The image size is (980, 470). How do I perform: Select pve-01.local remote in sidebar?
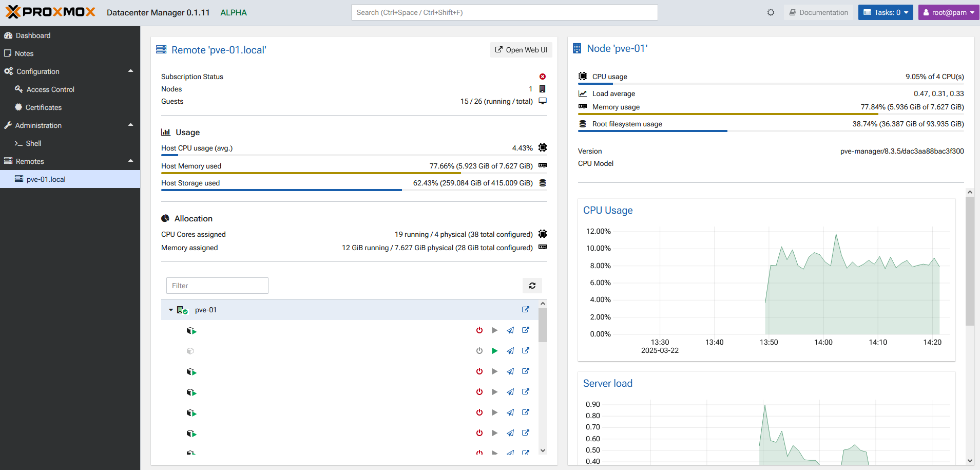pyautogui.click(x=70, y=179)
